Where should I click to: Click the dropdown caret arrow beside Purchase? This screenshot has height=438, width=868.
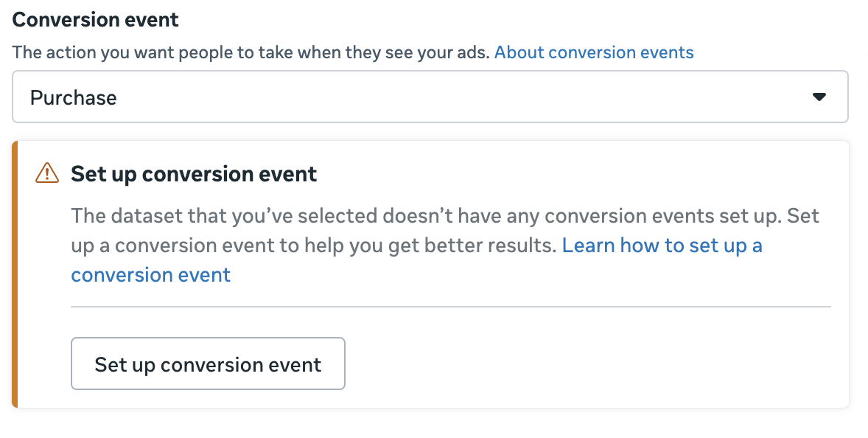tap(819, 97)
